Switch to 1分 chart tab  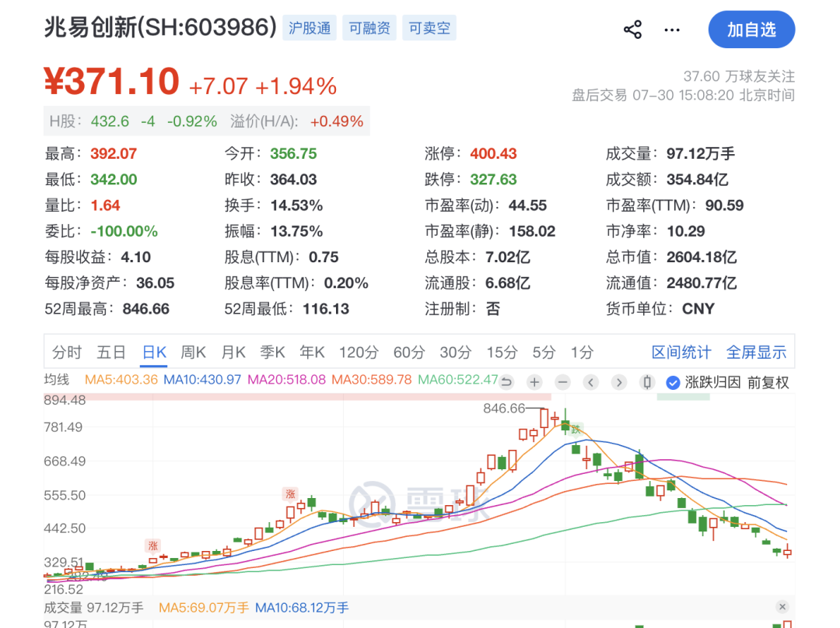[x=582, y=352]
